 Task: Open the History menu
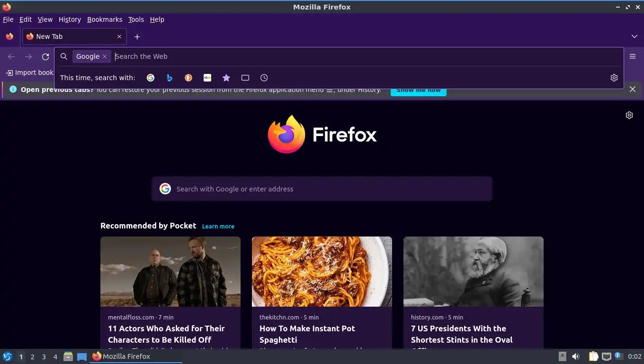[70, 19]
